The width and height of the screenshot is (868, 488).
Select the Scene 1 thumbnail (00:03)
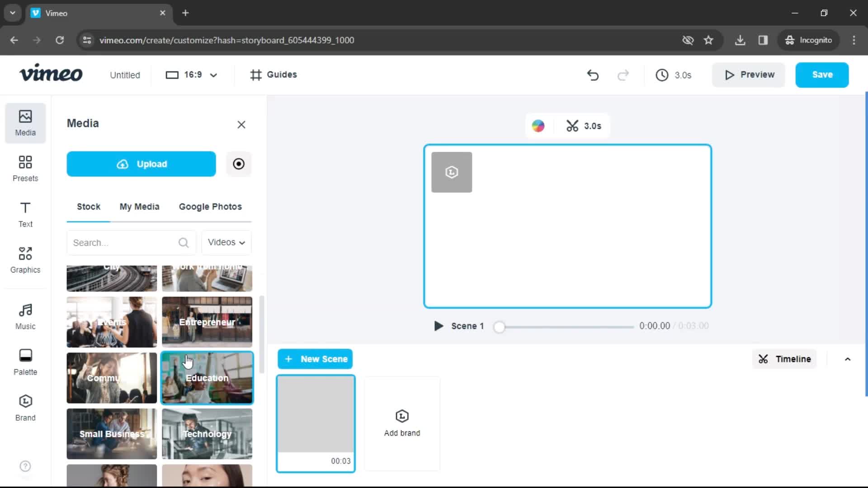point(316,423)
